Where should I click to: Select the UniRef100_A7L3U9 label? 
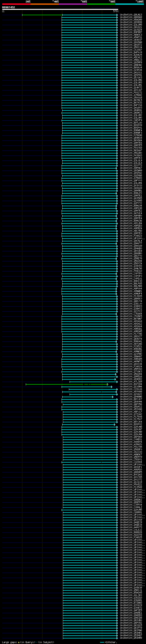point(131,382)
